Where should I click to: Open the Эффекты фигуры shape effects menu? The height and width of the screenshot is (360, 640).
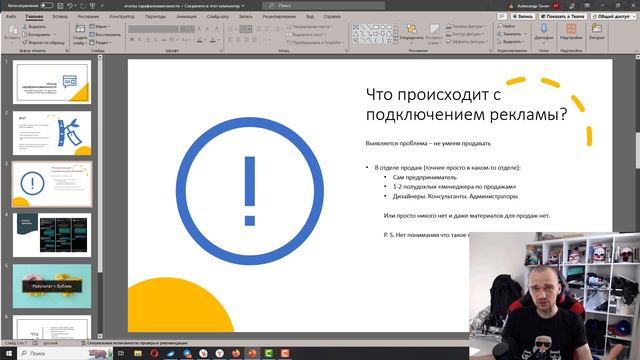click(467, 42)
